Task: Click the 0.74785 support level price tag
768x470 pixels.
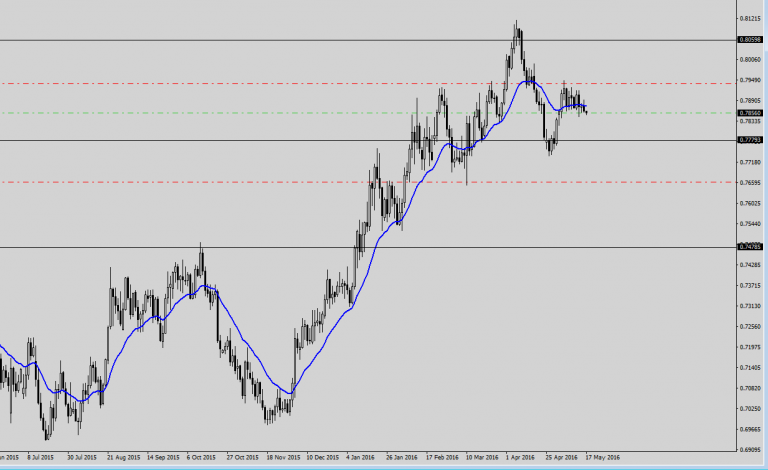Action: click(751, 246)
